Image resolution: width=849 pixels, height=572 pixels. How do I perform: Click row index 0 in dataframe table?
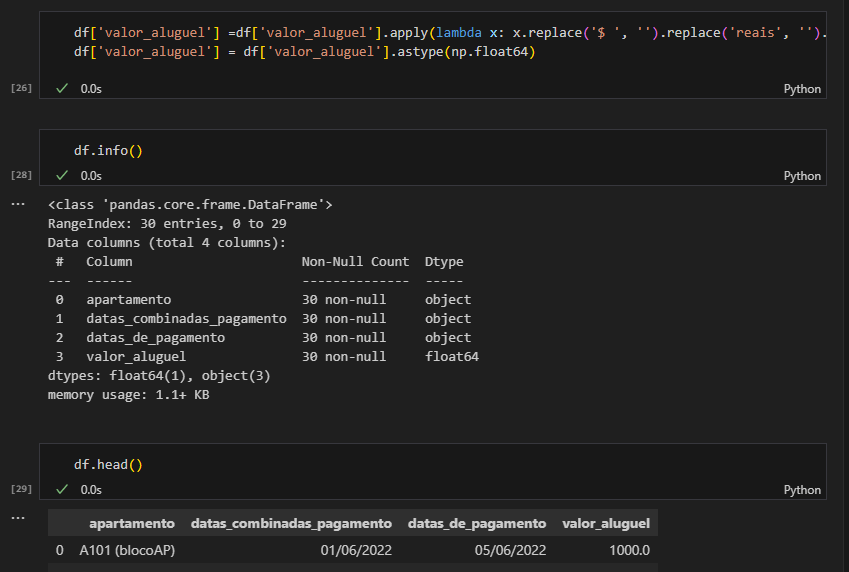point(60,550)
